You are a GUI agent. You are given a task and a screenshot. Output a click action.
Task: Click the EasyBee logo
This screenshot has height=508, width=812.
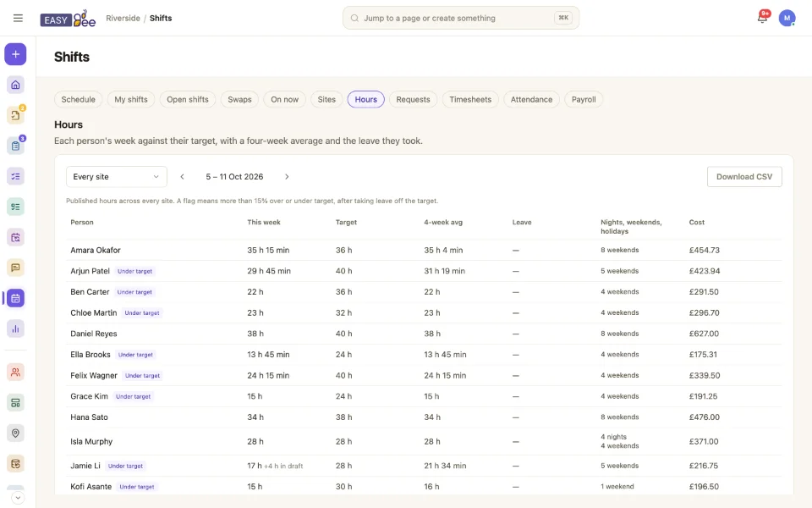click(x=68, y=19)
